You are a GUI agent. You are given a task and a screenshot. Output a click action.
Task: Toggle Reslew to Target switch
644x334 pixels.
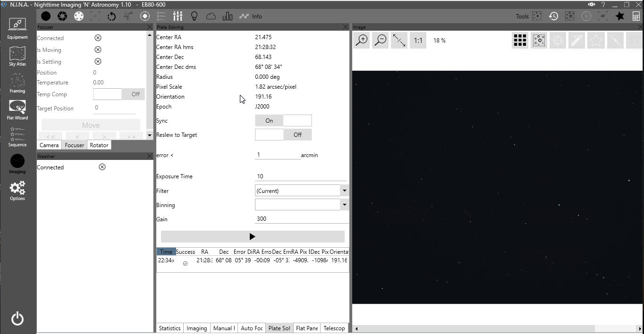click(x=283, y=135)
